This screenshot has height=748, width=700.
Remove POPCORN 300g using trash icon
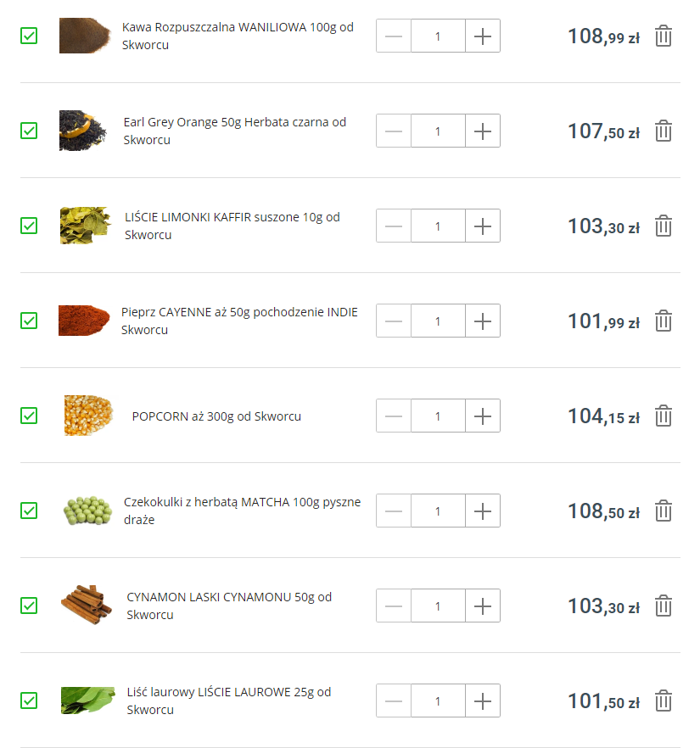pos(664,416)
